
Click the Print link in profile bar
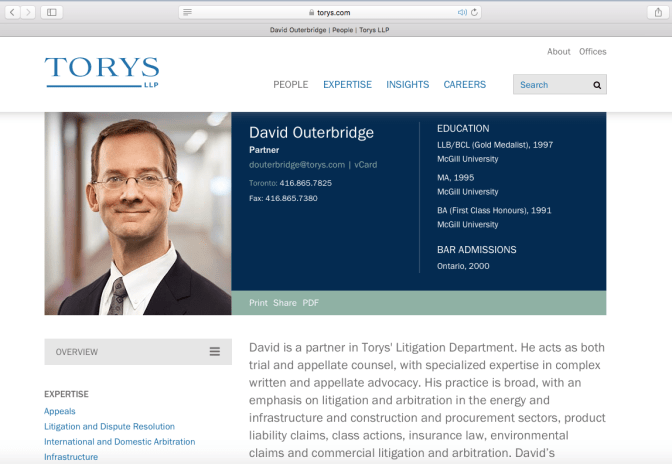click(x=258, y=303)
